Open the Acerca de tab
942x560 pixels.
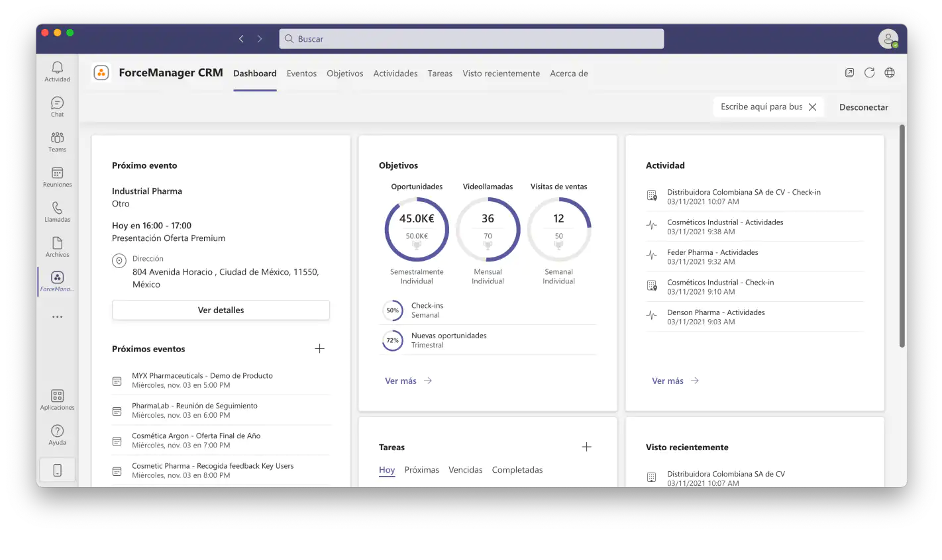click(569, 73)
